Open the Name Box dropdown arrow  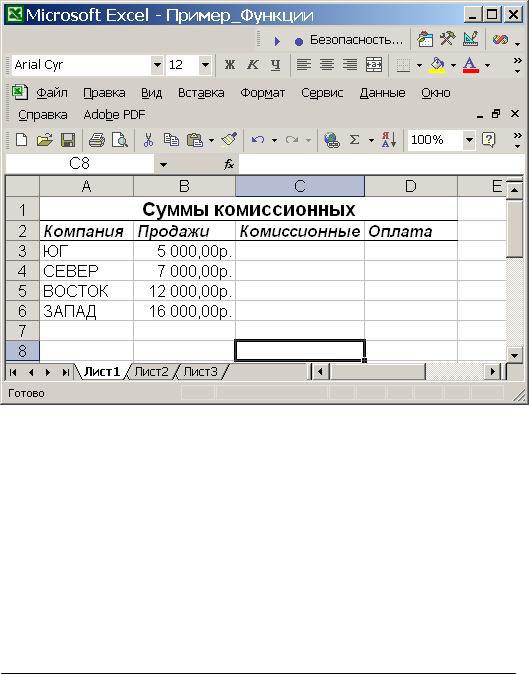pyautogui.click(x=163, y=164)
